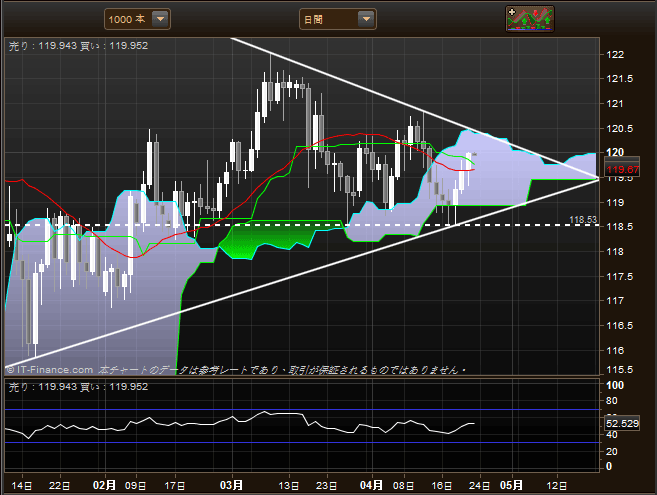
Task: Click the 118 price axis label
Action: click(x=615, y=252)
